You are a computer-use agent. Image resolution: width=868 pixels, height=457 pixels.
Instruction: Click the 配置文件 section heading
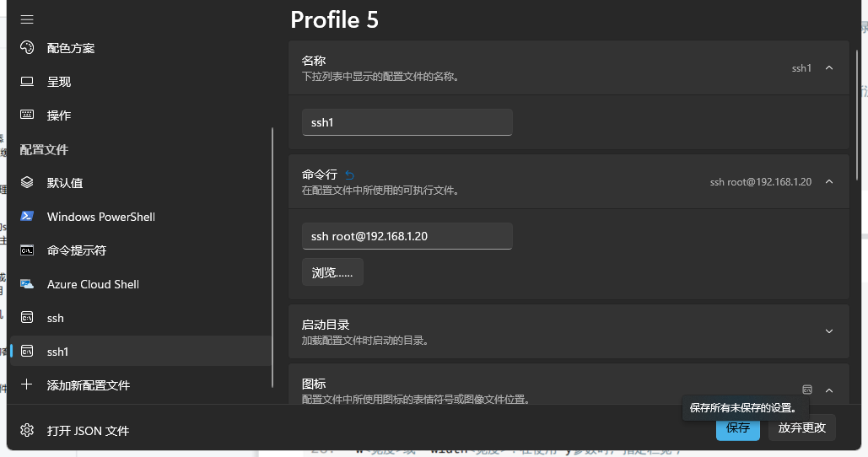[x=44, y=149]
